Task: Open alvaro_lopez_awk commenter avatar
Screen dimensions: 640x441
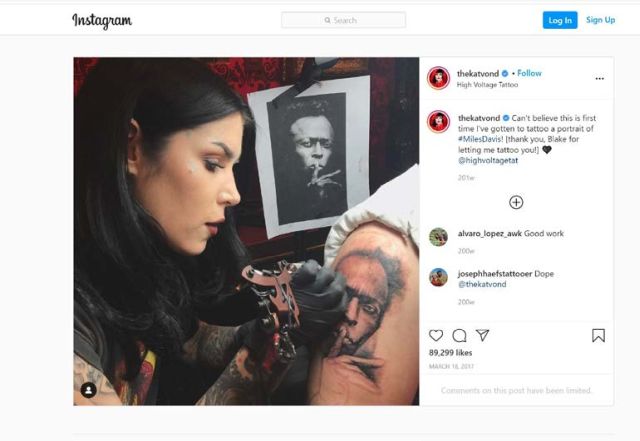Action: [438, 237]
